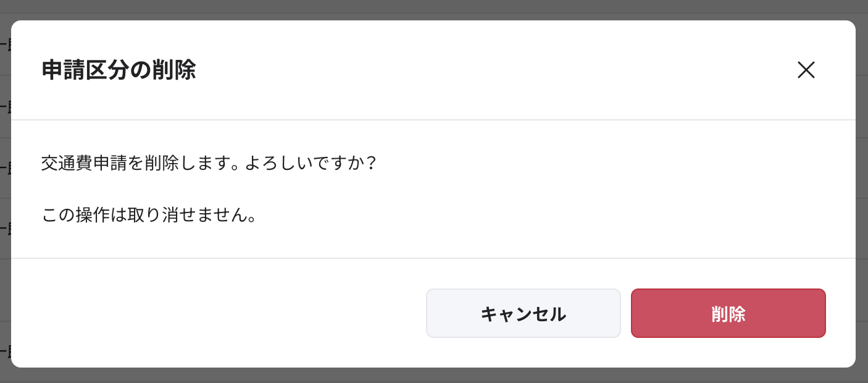
Task: Dismiss the delete confirmation via X icon
Action: 806,70
